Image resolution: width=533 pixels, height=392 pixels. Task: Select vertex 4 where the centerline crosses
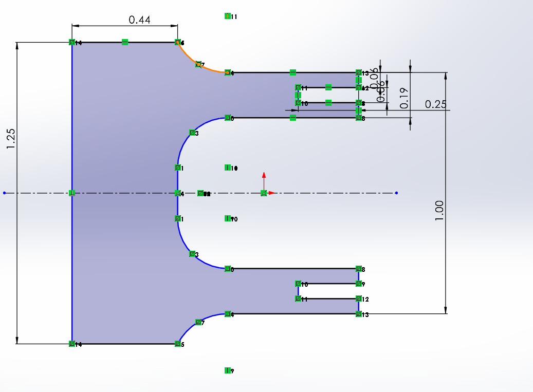[x=178, y=193]
